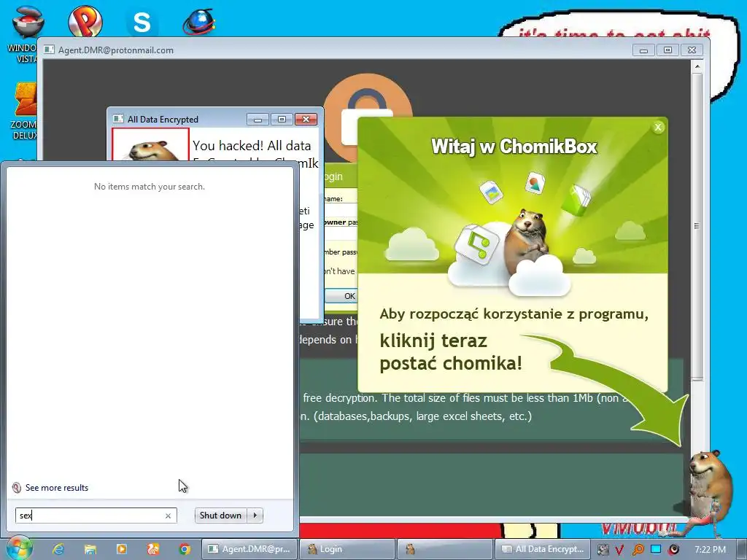Image resolution: width=747 pixels, height=560 pixels.
Task: Click hamster mascot in ChomikBox banner
Action: (x=527, y=241)
